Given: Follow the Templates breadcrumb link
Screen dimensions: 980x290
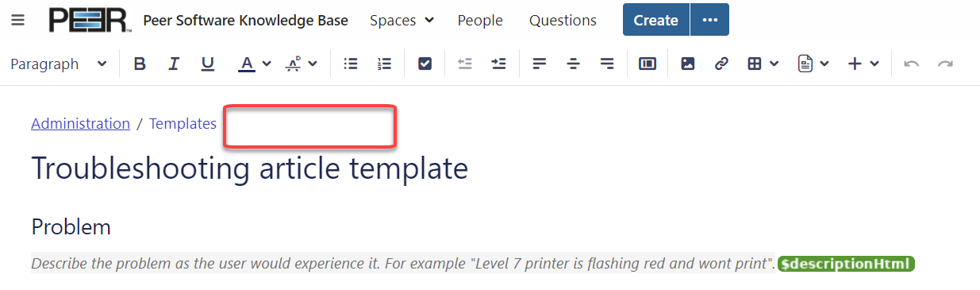Looking at the screenshot, I should [183, 123].
